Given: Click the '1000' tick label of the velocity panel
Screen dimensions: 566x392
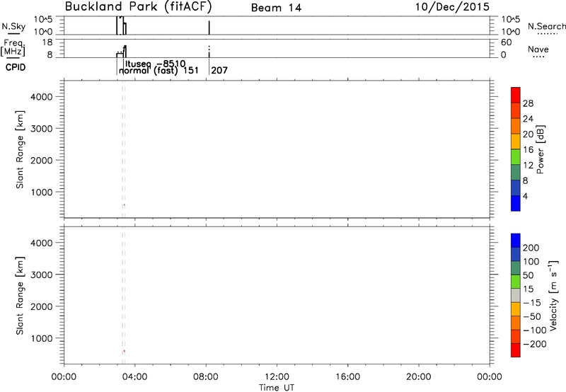Looking at the screenshot, I should click(42, 338).
